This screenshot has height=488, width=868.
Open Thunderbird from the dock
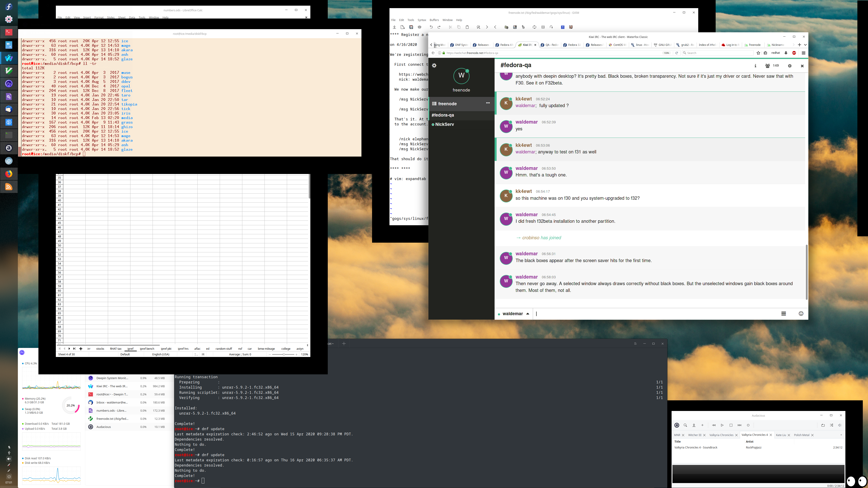pos(9,109)
